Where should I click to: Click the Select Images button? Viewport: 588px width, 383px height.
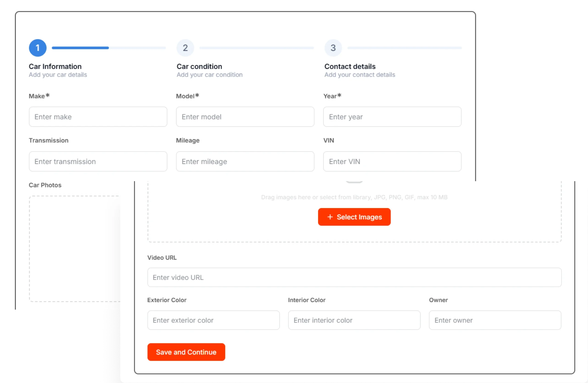(x=354, y=217)
